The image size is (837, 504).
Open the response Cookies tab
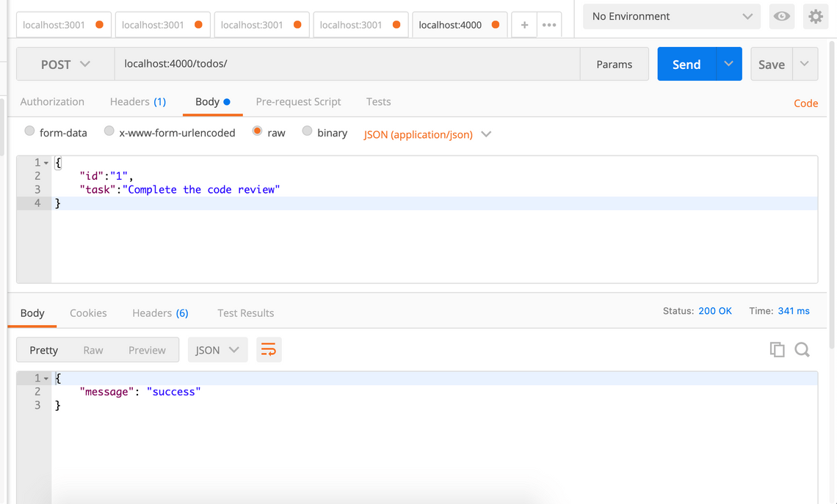tap(88, 313)
